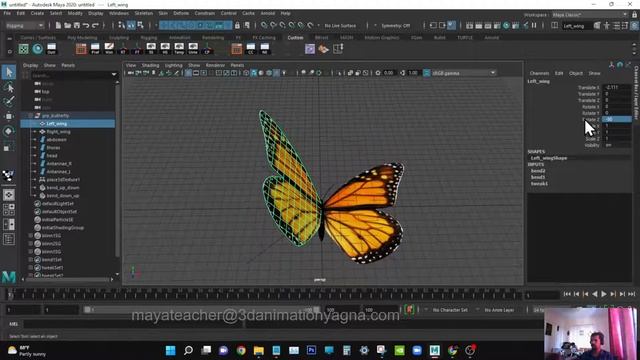The height and width of the screenshot is (360, 640).
Task: Open the outliner search options dropdown arrow
Action: coord(114,75)
